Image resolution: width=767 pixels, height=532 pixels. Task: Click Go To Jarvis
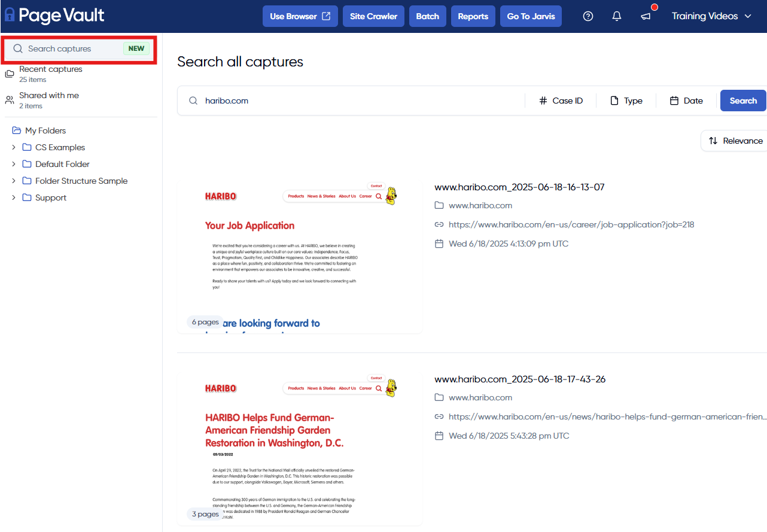531,16
